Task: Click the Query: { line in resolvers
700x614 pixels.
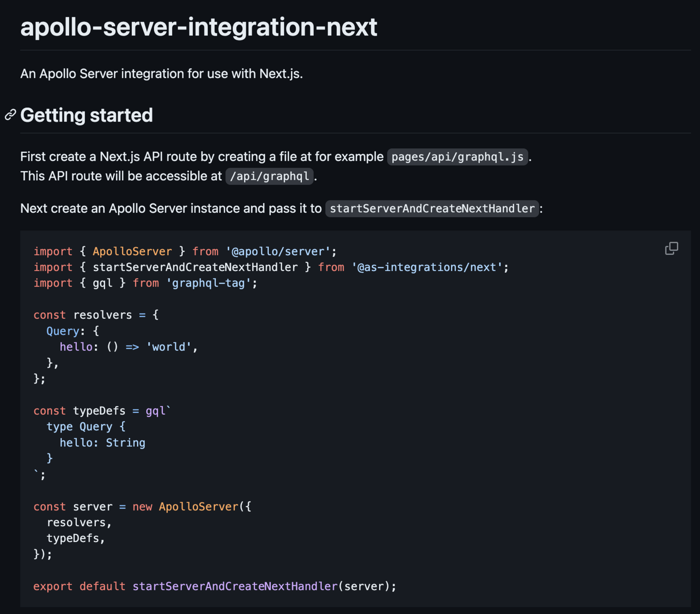Action: 73,331
